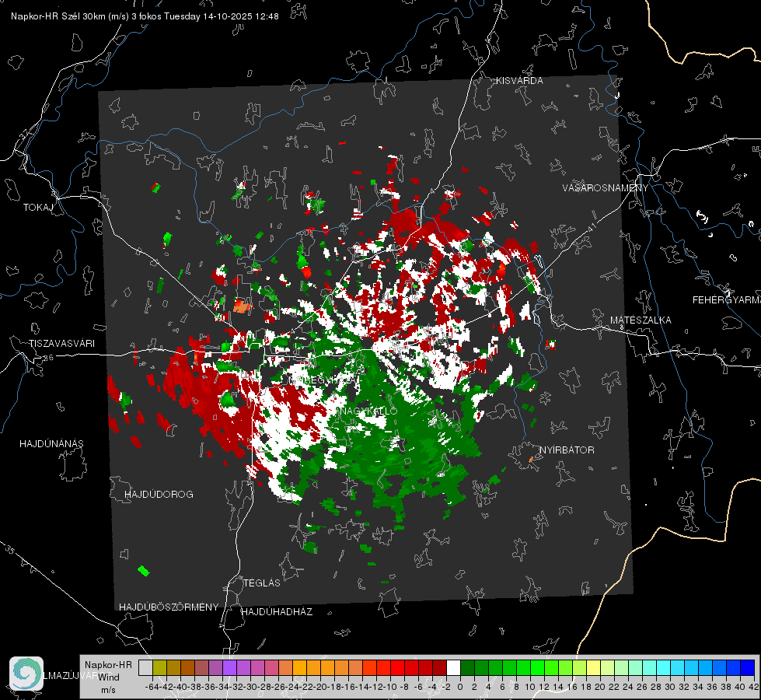This screenshot has width=761, height=700.
Task: Click the VÁSÁROSNAMÉNY town label
Action: [x=606, y=188]
